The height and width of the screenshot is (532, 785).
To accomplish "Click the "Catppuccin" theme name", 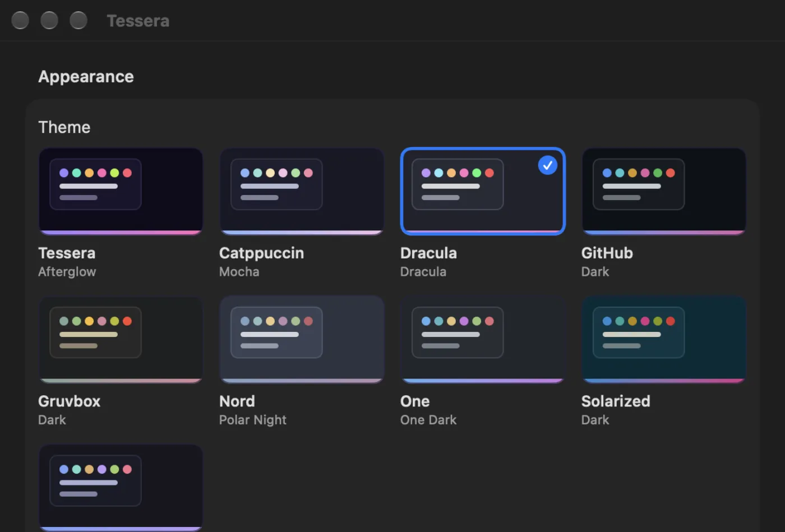I will coord(261,253).
